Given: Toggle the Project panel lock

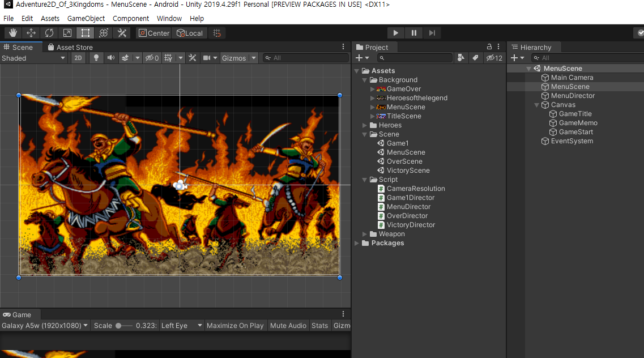Looking at the screenshot, I should click(x=489, y=47).
